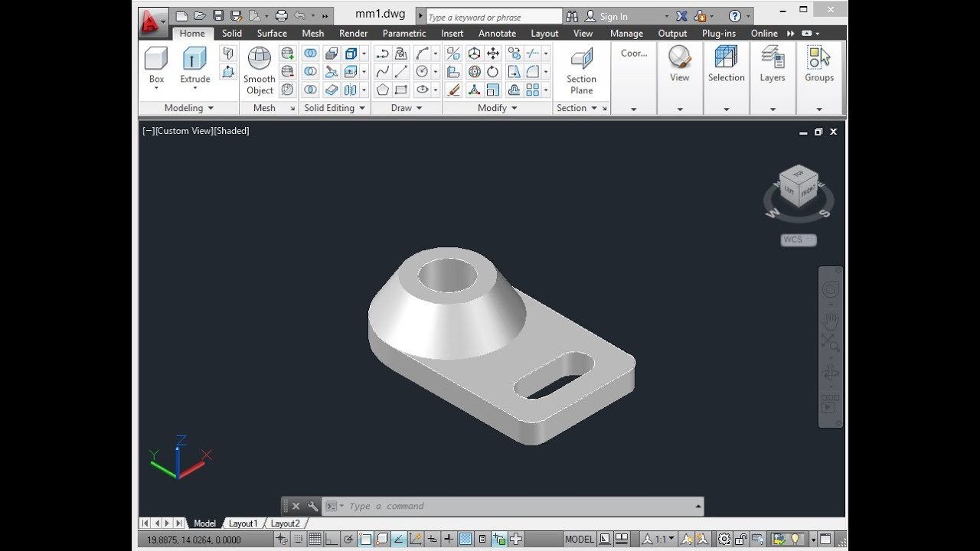Toggle Object Snap in status bar

click(x=365, y=539)
